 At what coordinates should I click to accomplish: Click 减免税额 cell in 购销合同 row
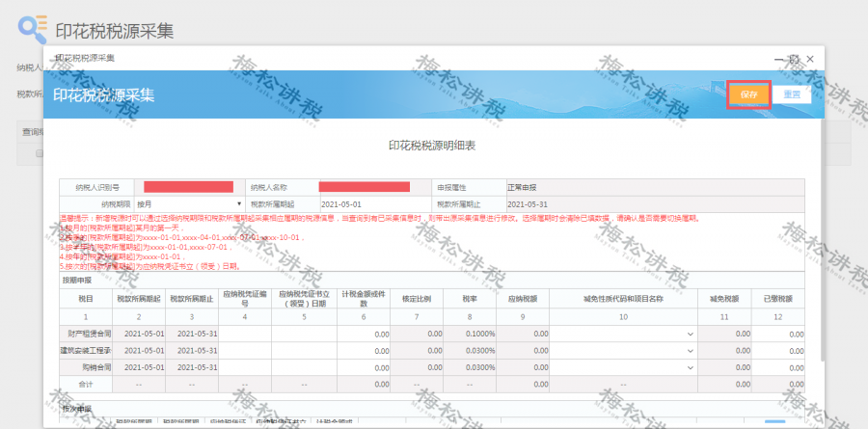click(x=724, y=367)
